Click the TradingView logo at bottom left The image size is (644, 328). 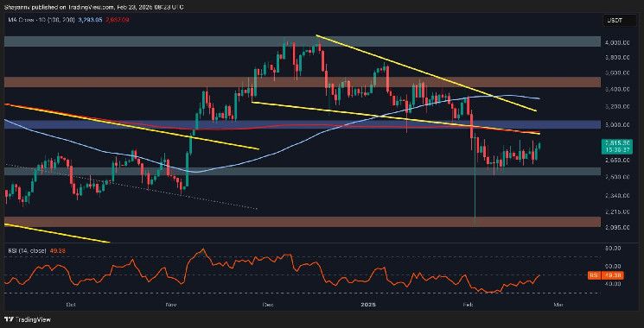point(28,319)
